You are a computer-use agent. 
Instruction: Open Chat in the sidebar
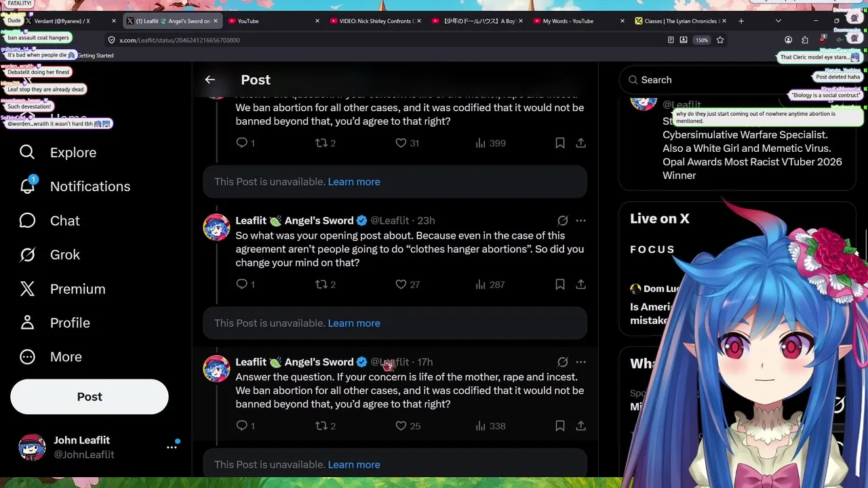(50, 221)
